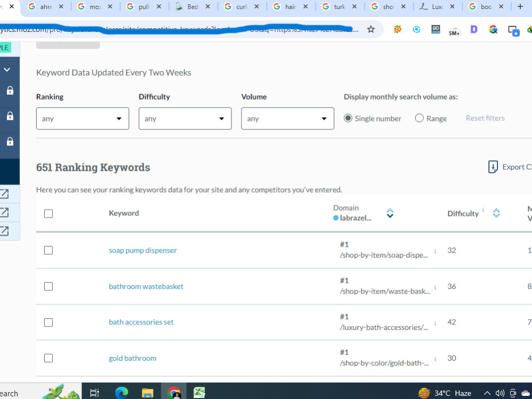
Task: Open the second external link sidebar icon
Action: point(4,212)
